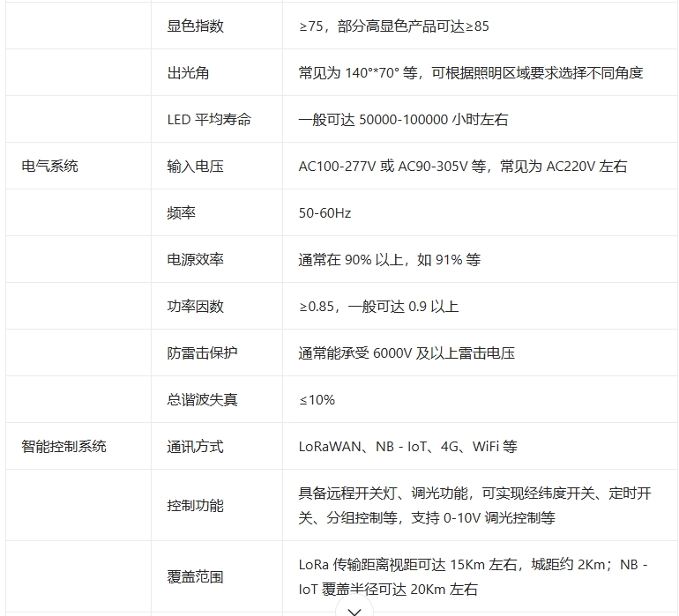
Task: Select the ≤10% distortion value
Action: [x=317, y=399]
